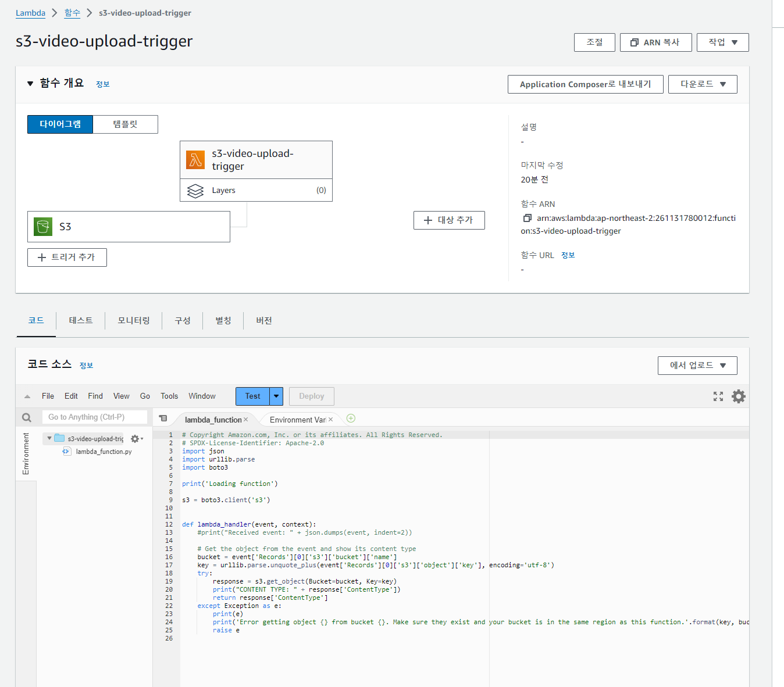
Task: Toggle fullscreen code editor icon
Action: coord(718,396)
